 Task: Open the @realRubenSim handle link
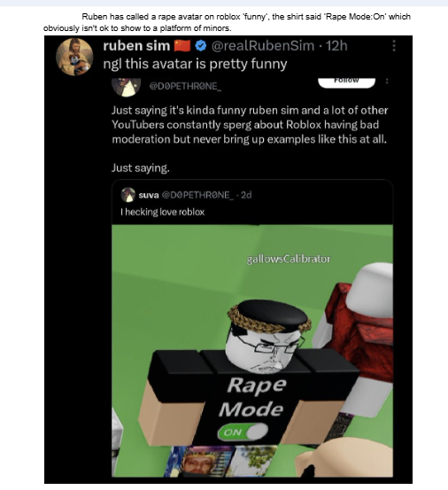coord(263,46)
